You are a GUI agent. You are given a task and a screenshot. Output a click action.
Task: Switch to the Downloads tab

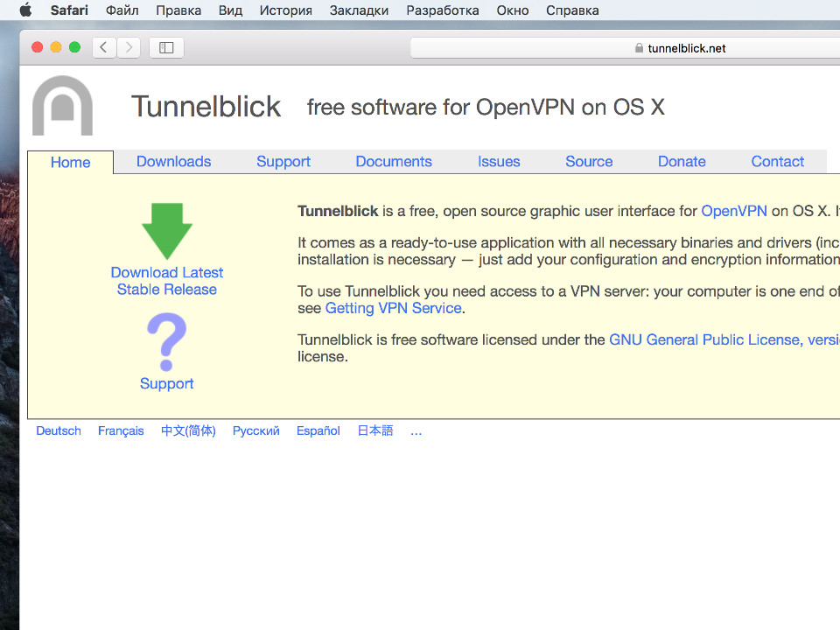[x=173, y=161]
